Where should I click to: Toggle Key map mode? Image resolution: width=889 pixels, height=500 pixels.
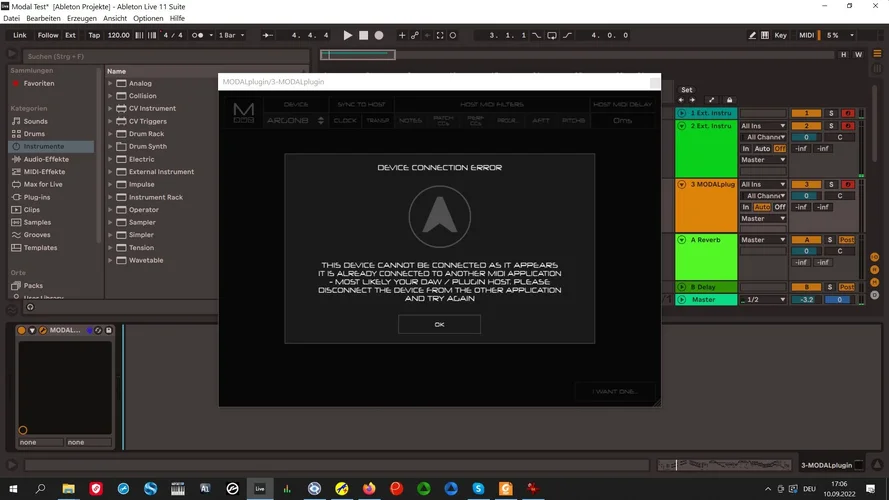coord(781,35)
